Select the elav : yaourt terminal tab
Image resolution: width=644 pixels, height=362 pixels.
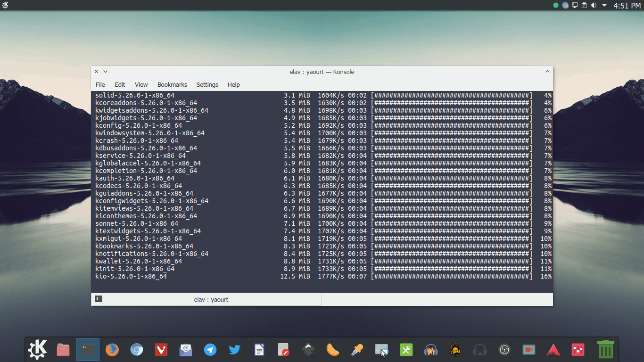(210, 299)
